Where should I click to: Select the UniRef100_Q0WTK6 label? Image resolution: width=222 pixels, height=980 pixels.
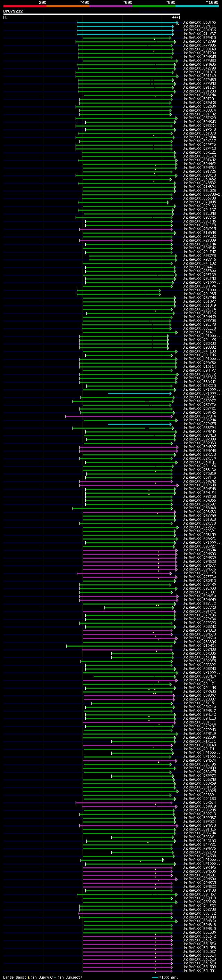click(x=199, y=412)
